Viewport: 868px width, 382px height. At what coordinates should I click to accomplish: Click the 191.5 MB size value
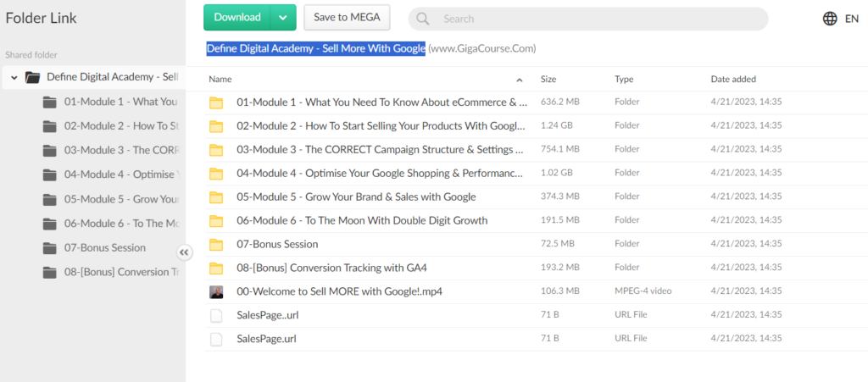click(559, 220)
